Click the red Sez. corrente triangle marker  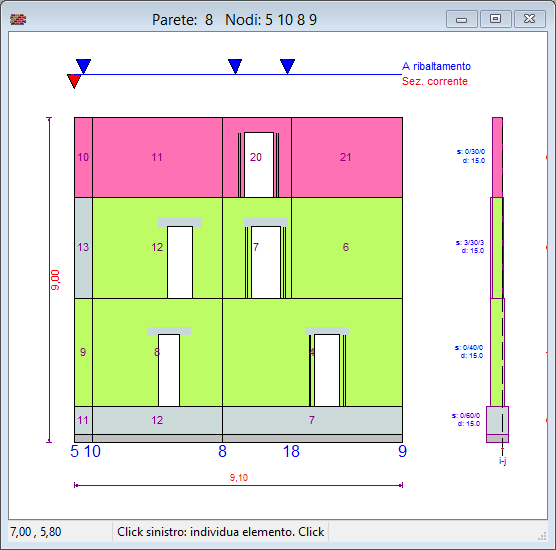(x=74, y=81)
